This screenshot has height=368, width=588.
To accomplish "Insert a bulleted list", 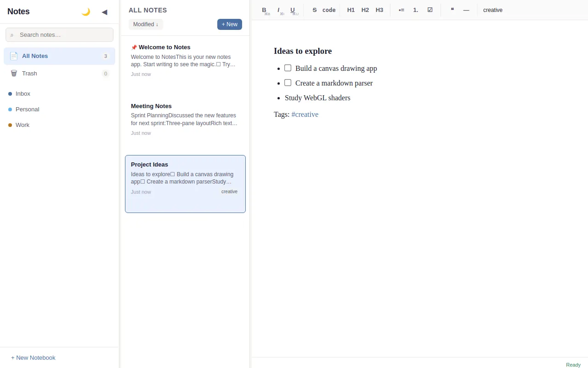I will (x=401, y=10).
